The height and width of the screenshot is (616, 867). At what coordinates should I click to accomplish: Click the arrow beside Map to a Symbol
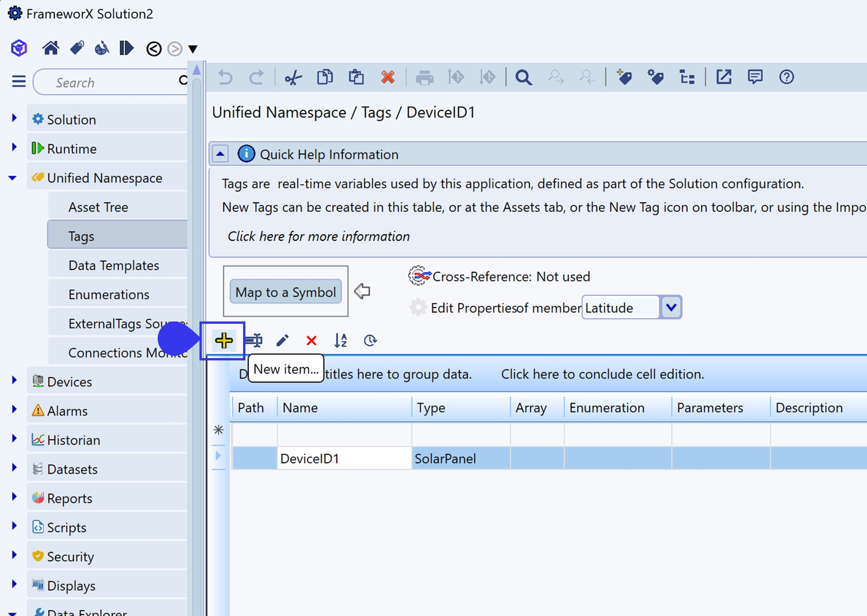point(362,291)
